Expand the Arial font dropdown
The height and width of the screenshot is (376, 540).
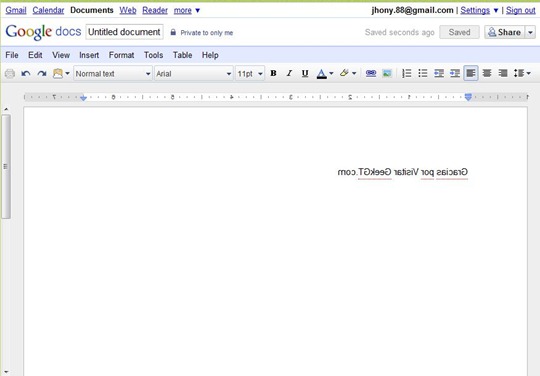[x=194, y=74]
